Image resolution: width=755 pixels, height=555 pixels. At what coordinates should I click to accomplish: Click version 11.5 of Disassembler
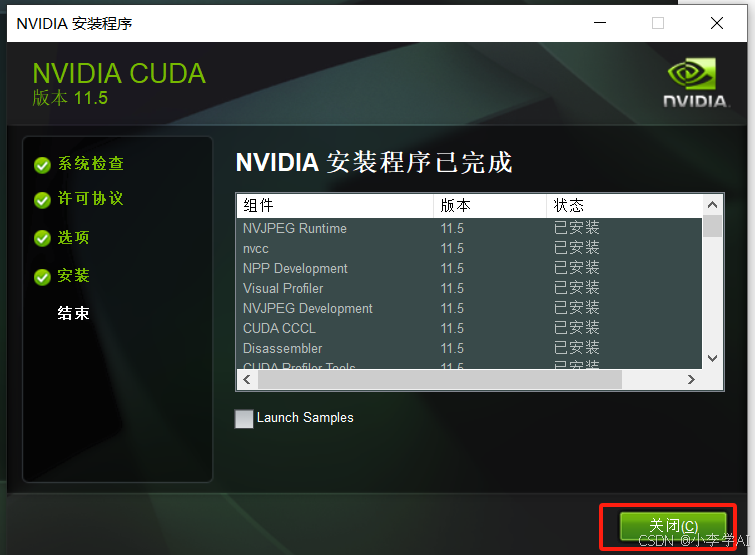[452, 348]
